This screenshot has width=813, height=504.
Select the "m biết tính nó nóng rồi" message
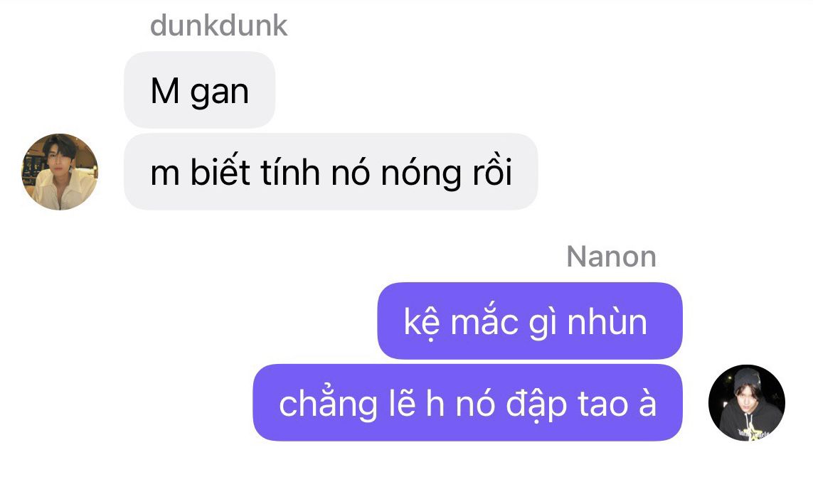pos(331,172)
